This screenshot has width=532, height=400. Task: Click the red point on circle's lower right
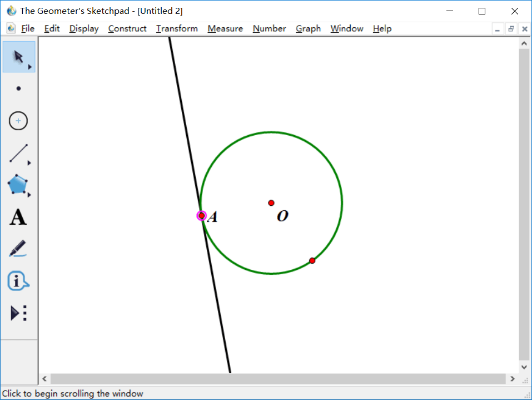pos(312,260)
